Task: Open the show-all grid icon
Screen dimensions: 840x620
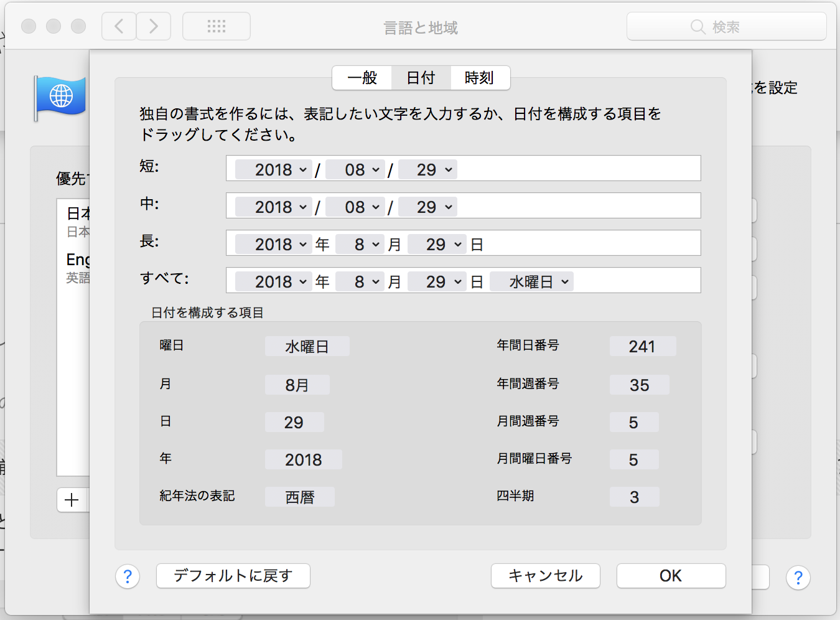Action: click(x=216, y=26)
